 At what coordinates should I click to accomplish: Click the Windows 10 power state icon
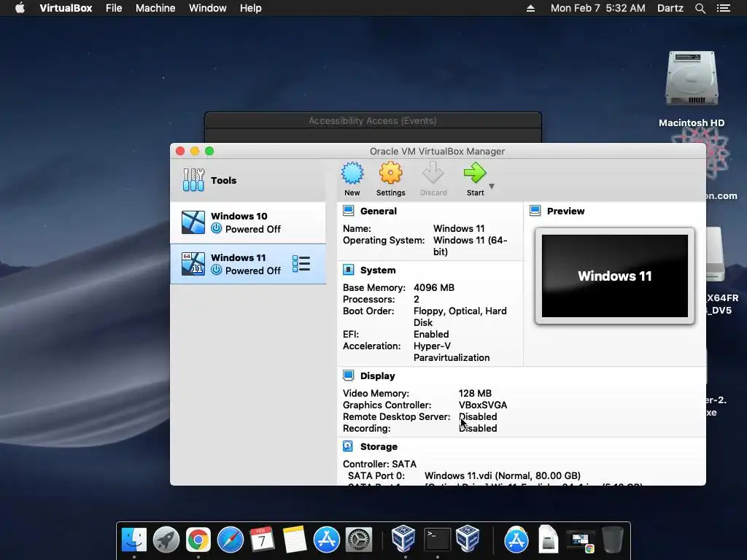pos(216,228)
